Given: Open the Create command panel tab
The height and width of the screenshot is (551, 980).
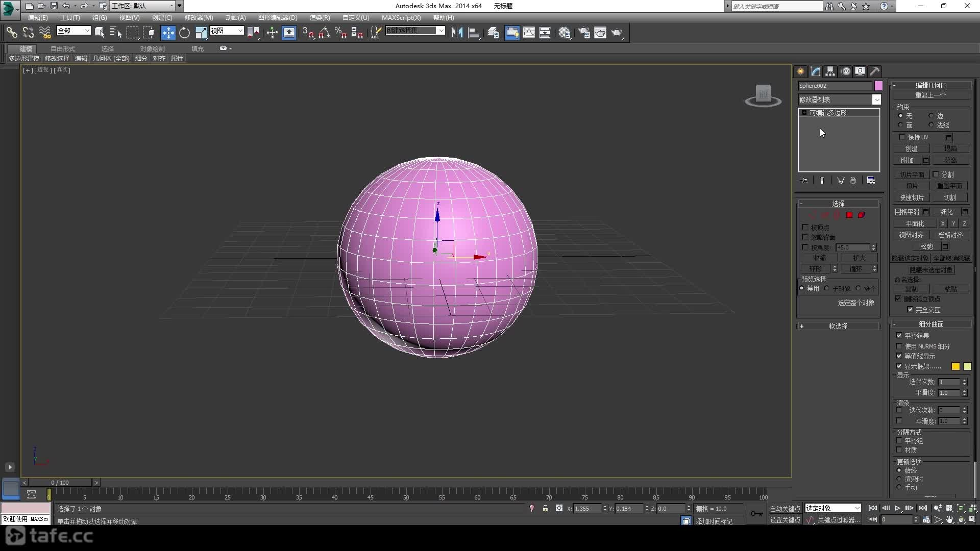Looking at the screenshot, I should pos(800,71).
